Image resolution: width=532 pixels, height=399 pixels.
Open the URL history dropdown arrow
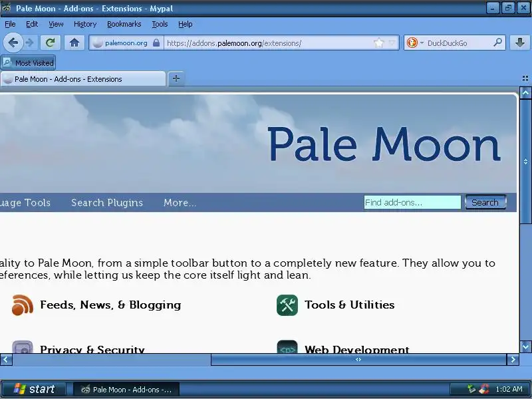pos(392,43)
